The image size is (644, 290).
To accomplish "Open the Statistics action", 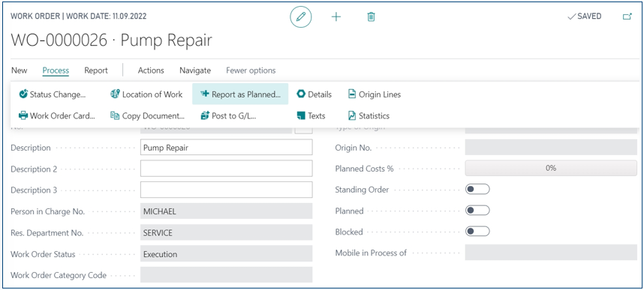I will coord(369,115).
